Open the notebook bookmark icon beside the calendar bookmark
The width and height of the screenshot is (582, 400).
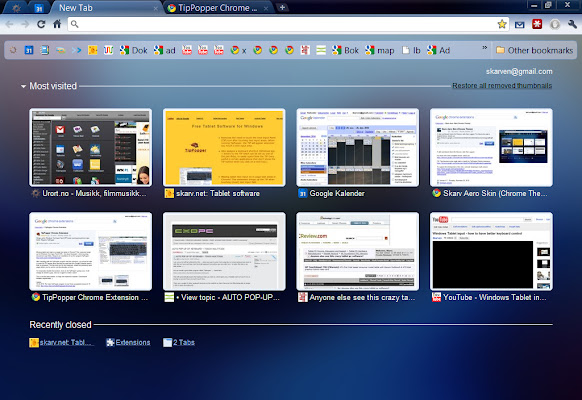(x=45, y=50)
